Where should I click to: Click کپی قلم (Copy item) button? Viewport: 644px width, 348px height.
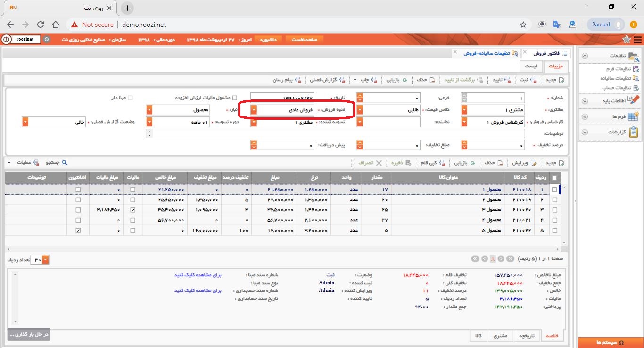432,163
